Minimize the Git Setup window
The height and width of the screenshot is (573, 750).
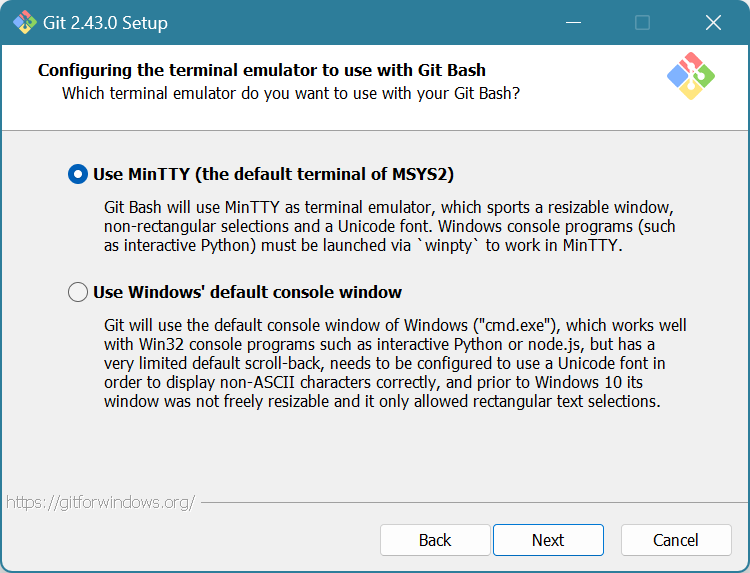[x=573, y=22]
